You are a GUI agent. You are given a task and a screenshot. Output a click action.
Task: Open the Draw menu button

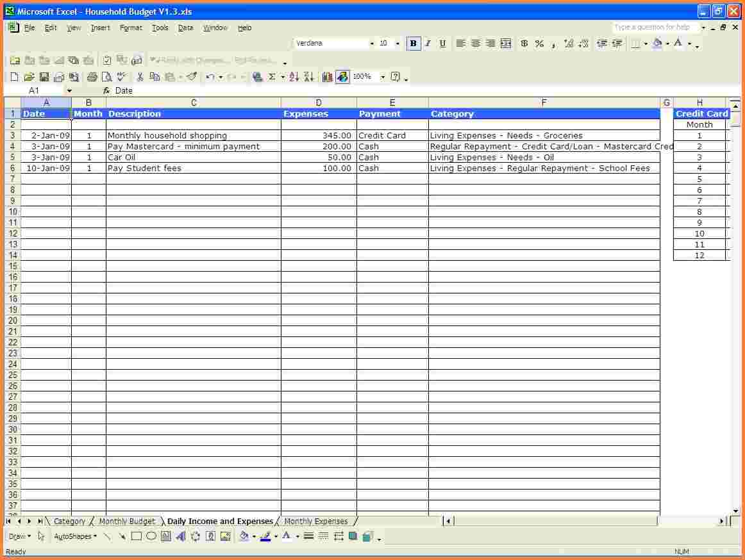[x=19, y=536]
